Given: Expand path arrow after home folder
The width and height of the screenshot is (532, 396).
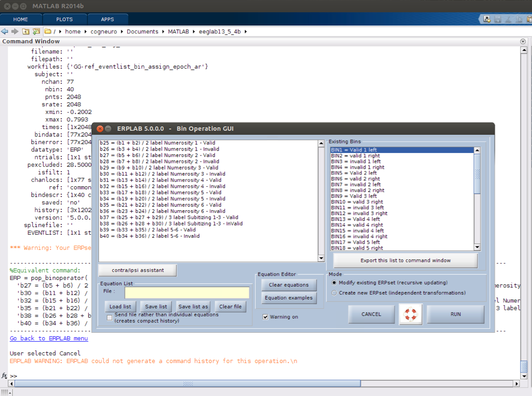Looking at the screenshot, I should coord(86,31).
